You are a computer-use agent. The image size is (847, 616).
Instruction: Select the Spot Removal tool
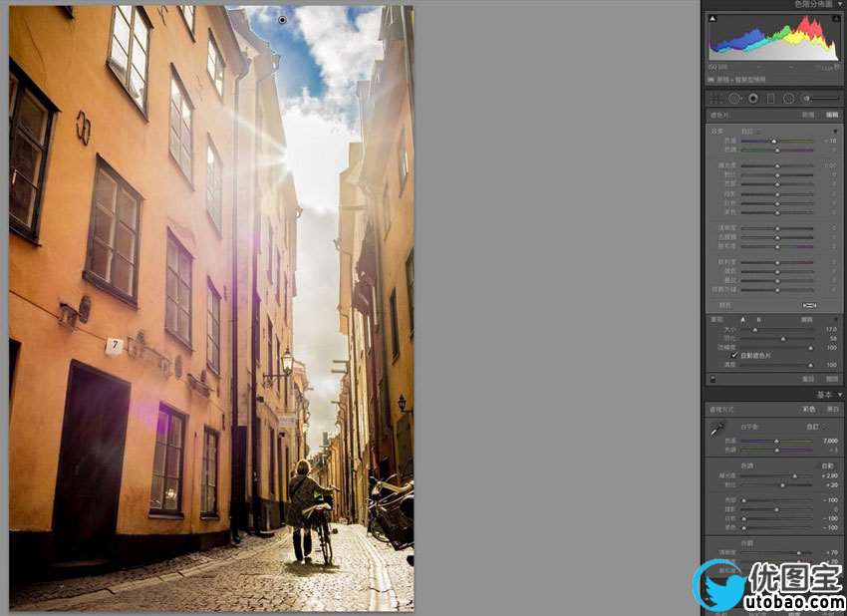pyautogui.click(x=734, y=99)
